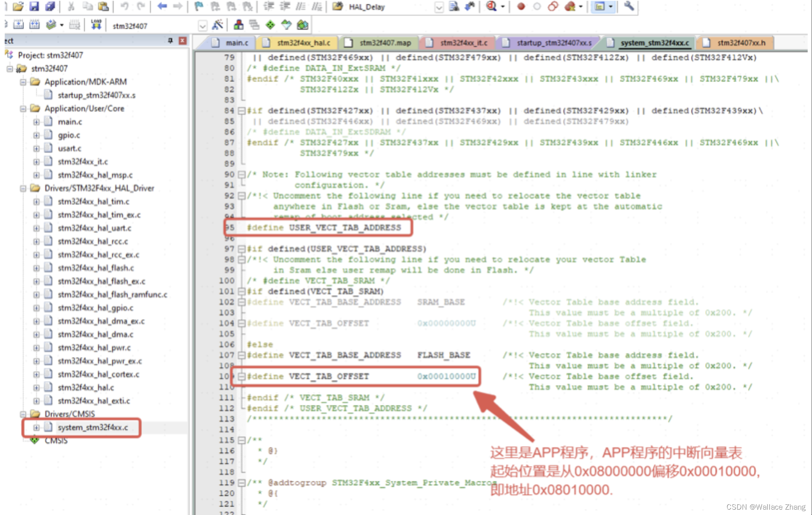Image resolution: width=812 pixels, height=515 pixels.
Task: Toggle a bookmark with the flag icon
Action: 199,6
